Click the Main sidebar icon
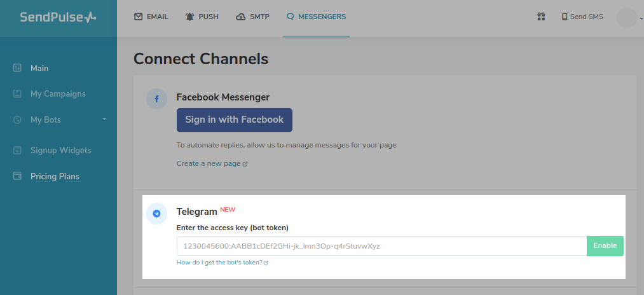 pos(17,68)
